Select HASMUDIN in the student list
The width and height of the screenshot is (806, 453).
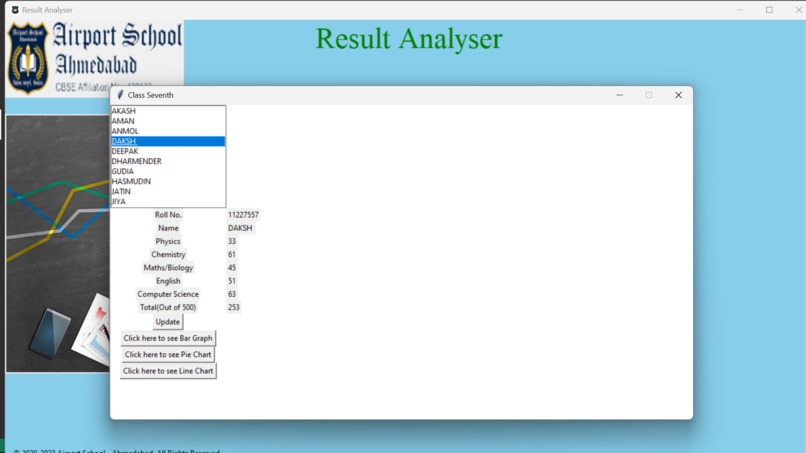click(x=168, y=181)
